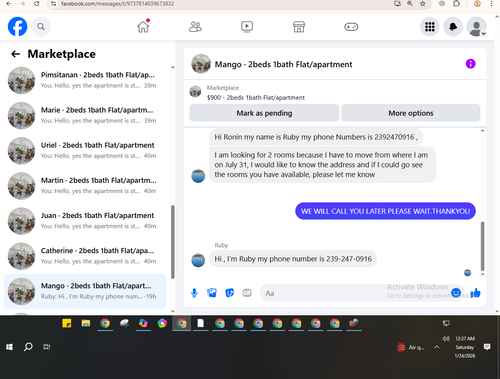Open the browser zoom magnifier icon
This screenshot has height=379, width=500.
410,4
